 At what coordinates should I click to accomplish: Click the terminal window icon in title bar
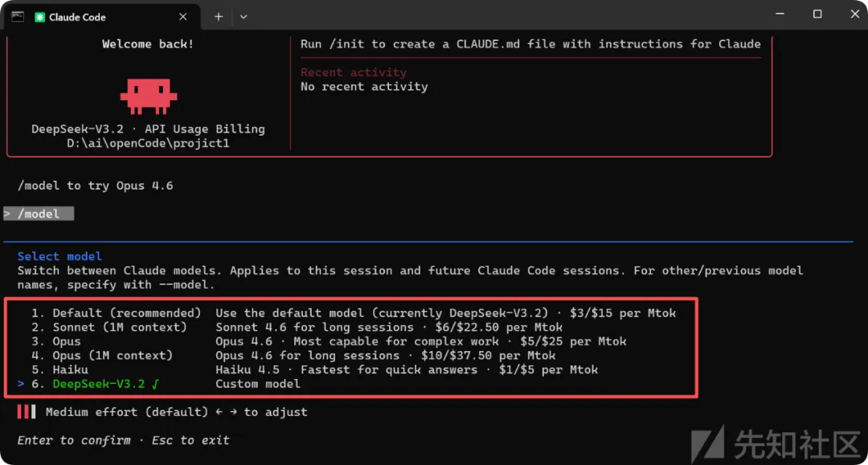coord(17,16)
